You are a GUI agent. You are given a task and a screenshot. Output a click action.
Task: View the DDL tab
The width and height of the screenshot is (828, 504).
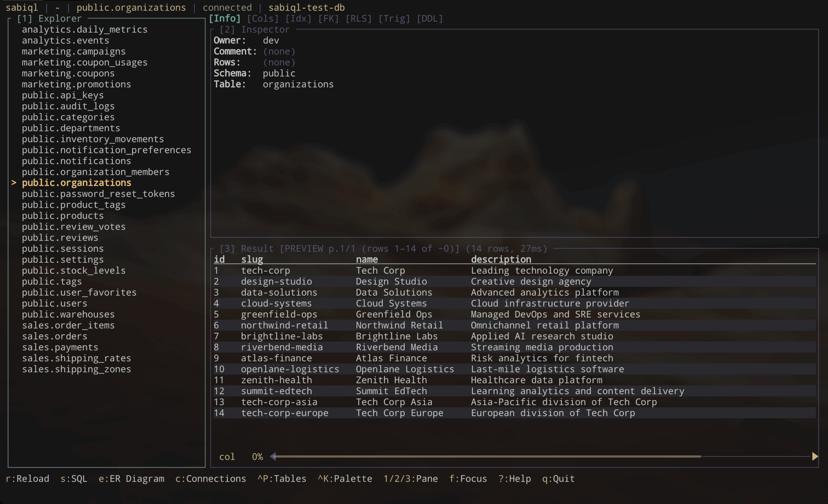click(x=430, y=18)
